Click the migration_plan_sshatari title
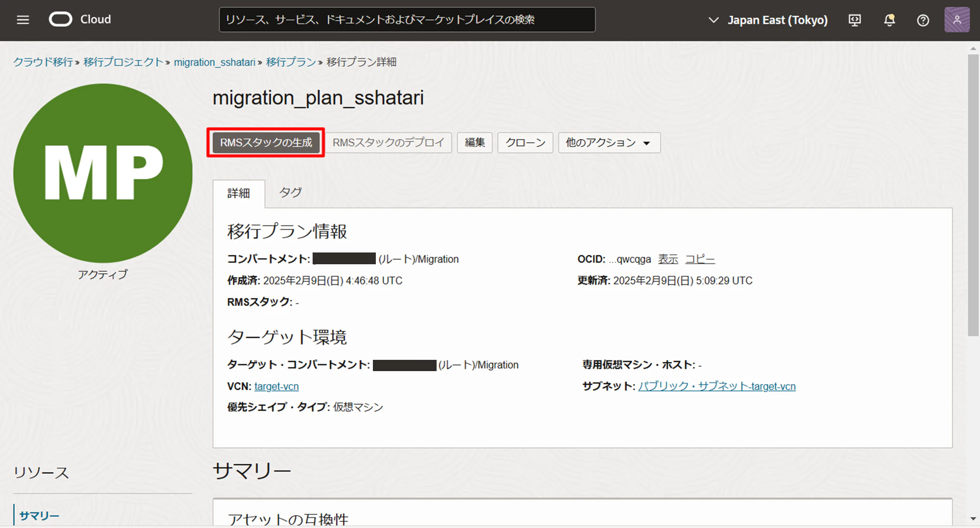Screen dimensions: 980x528 318,98
